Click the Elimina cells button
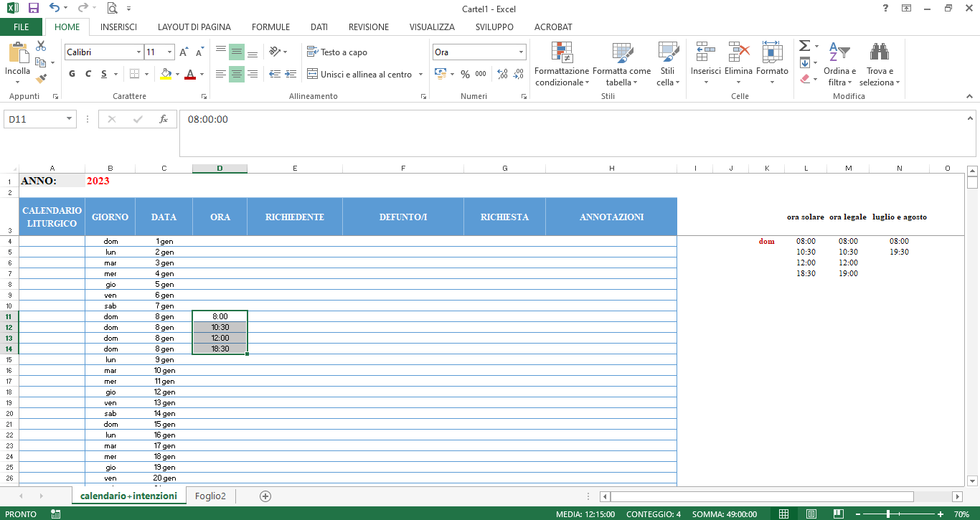 coord(739,64)
